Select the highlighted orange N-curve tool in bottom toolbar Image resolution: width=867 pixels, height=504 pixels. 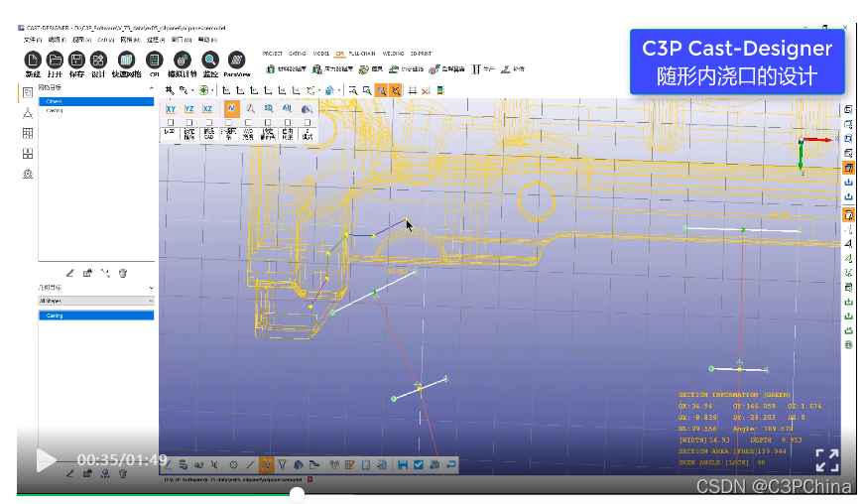[x=266, y=464]
